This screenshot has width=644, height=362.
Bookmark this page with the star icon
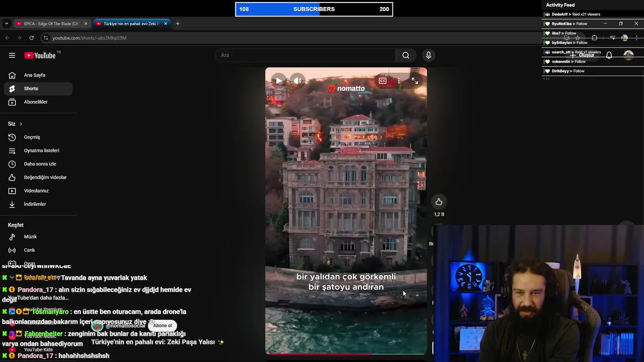(x=578, y=38)
